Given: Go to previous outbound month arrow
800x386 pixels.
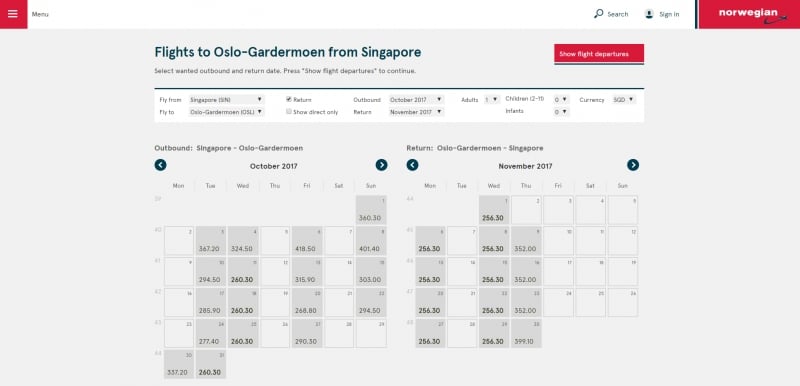Looking at the screenshot, I should [x=161, y=165].
